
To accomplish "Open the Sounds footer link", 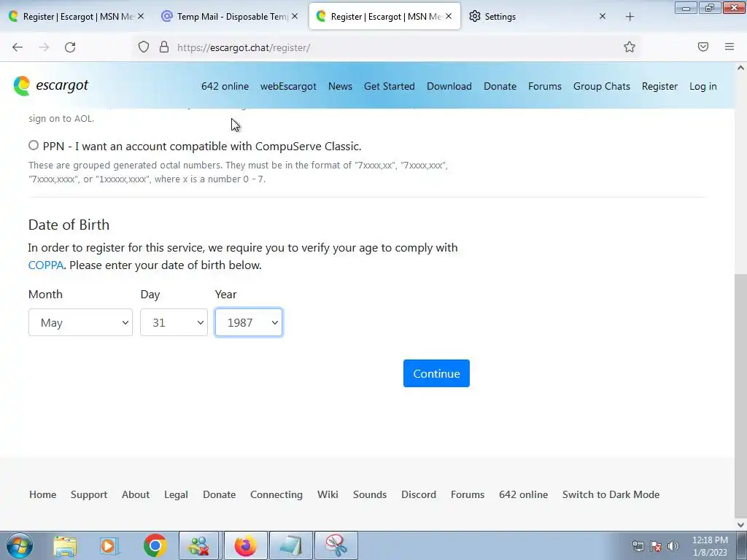I will coord(370,494).
